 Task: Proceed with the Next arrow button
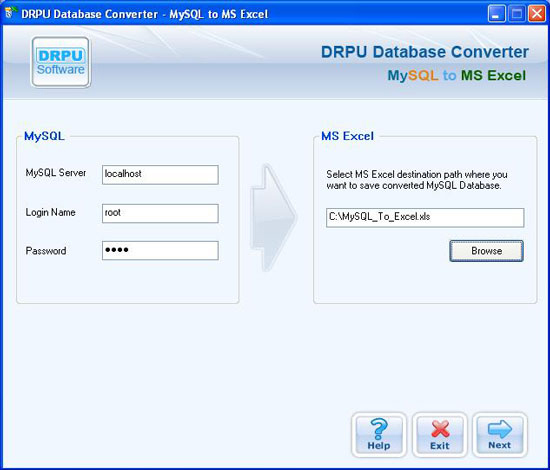[500, 435]
